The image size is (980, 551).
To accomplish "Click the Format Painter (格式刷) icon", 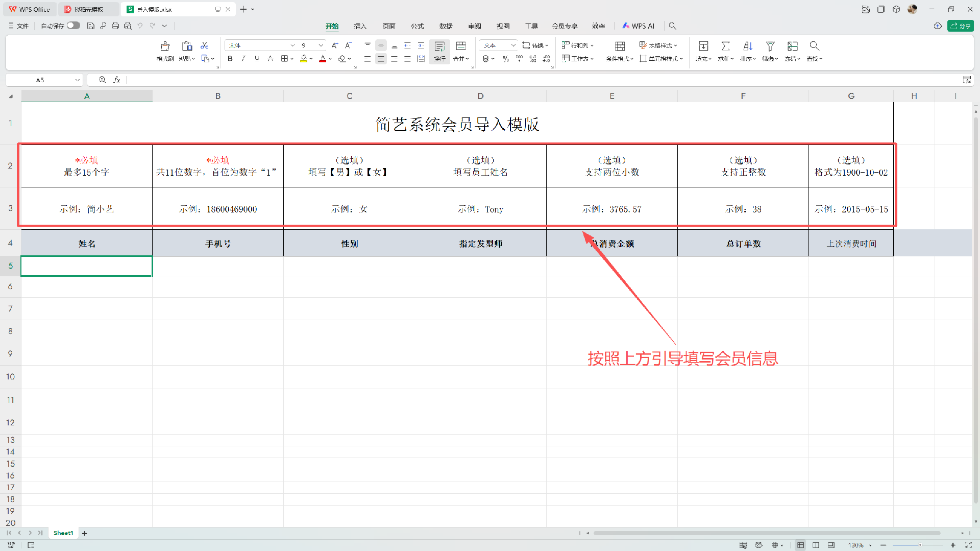I will tap(165, 46).
